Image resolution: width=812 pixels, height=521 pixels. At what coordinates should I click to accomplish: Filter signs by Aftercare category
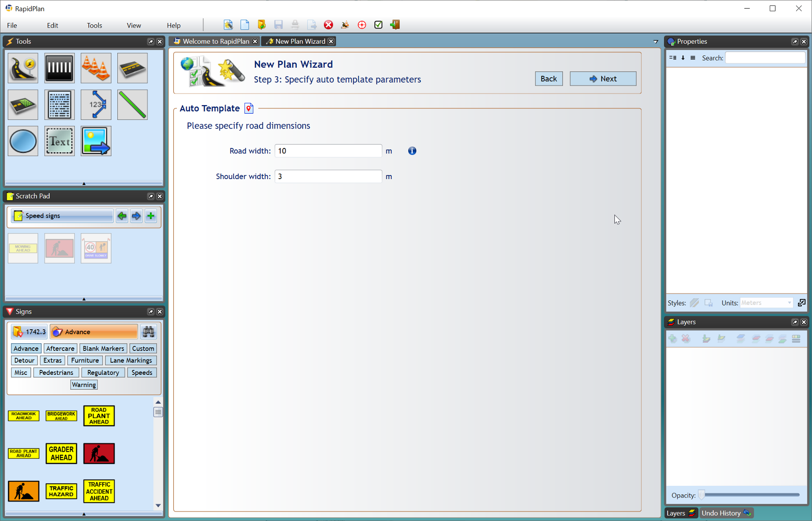pos(60,348)
